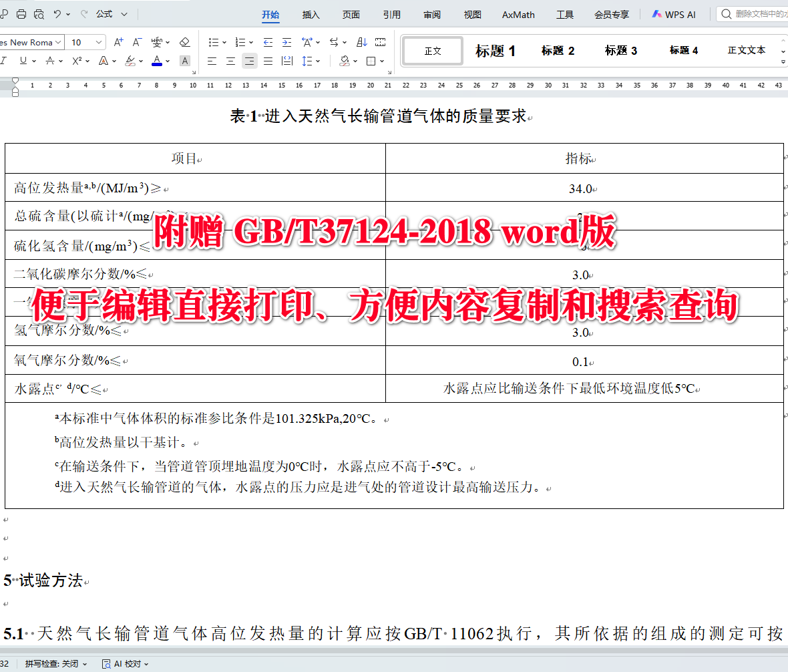Expand the font size dropdown
The image size is (788, 672).
[x=98, y=41]
